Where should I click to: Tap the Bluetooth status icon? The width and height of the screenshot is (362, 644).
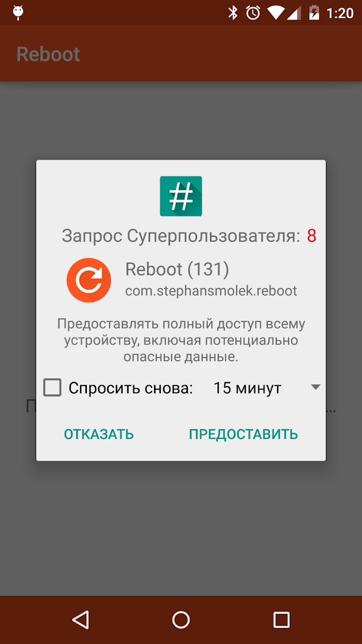[x=233, y=13]
